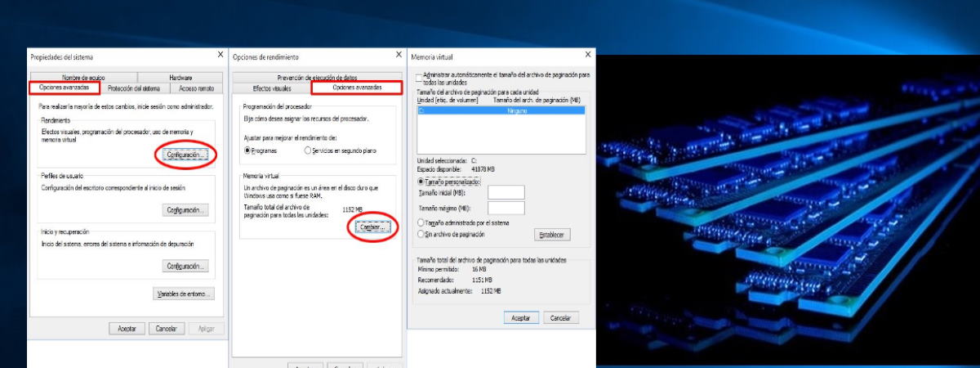Enable Administrar automáticamente el tamaño checkbox
Image resolution: width=980 pixels, height=368 pixels.
click(x=420, y=79)
